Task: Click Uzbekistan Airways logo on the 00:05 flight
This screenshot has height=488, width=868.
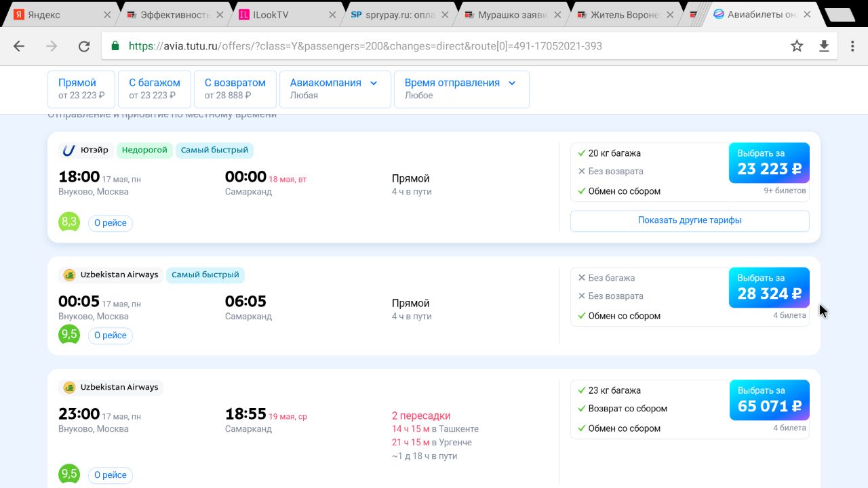Action: coord(69,275)
